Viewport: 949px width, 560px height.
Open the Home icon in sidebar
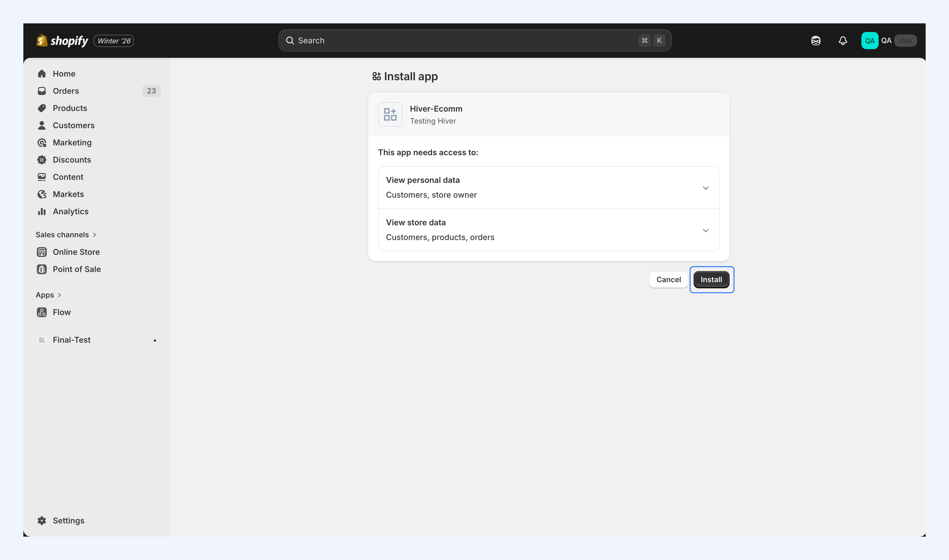click(x=42, y=73)
